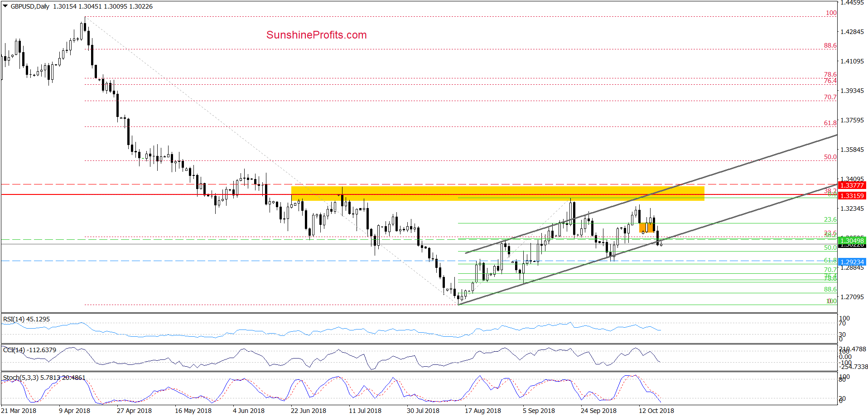Click the 21 Mar 2018 date label
This screenshot has height=417, width=868.
point(19,411)
